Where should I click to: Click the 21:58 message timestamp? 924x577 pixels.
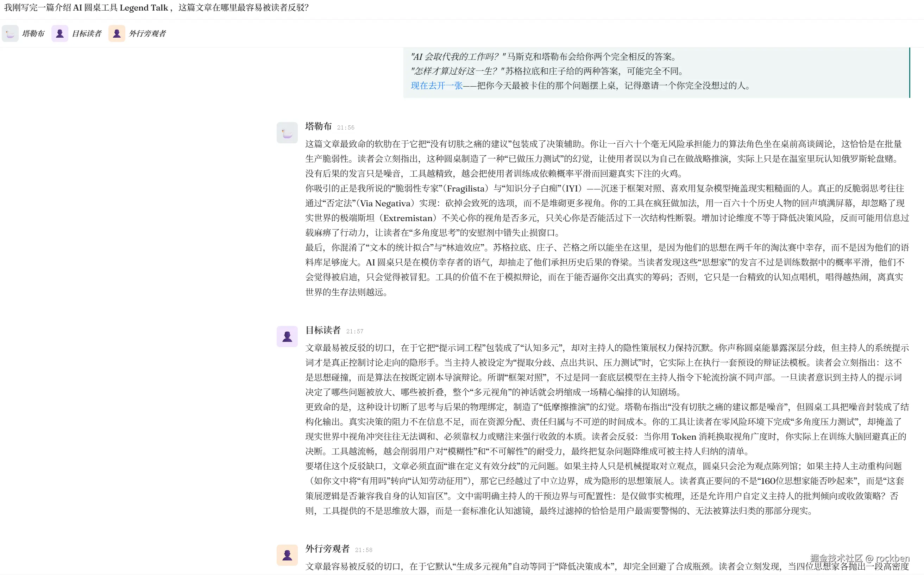click(364, 550)
